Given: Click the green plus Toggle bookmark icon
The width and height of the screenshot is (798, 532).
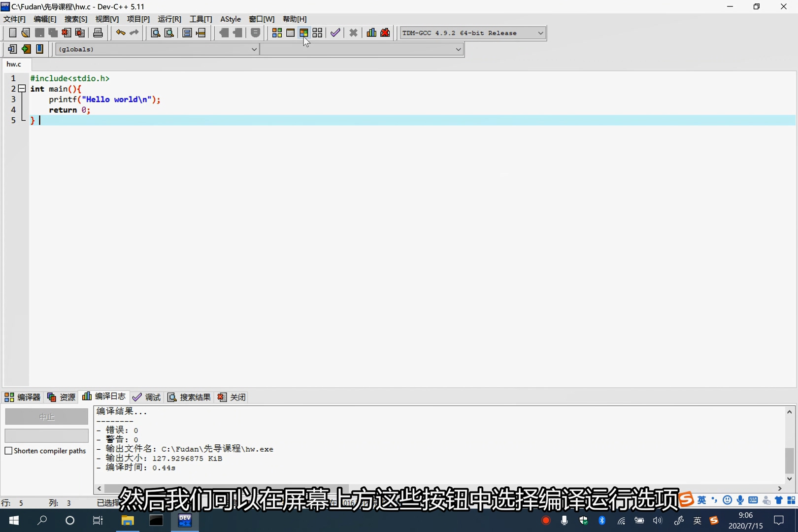Looking at the screenshot, I should pyautogui.click(x=26, y=49).
